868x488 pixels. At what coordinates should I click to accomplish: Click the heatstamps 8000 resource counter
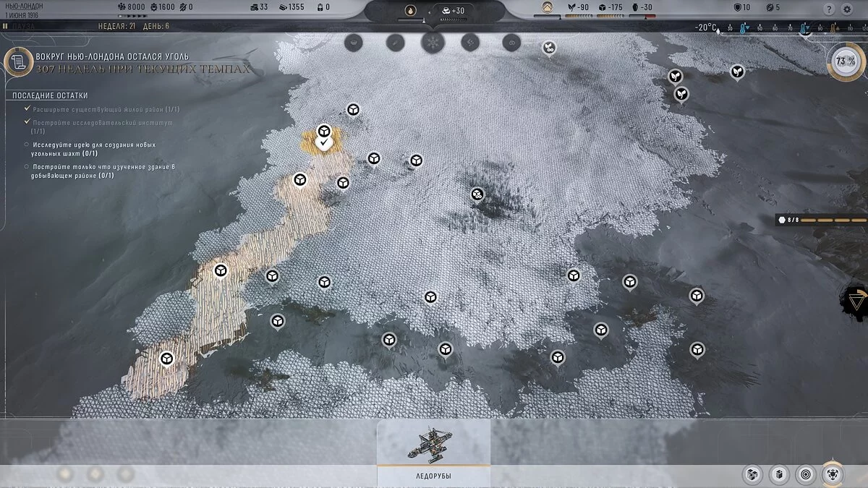pyautogui.click(x=132, y=7)
